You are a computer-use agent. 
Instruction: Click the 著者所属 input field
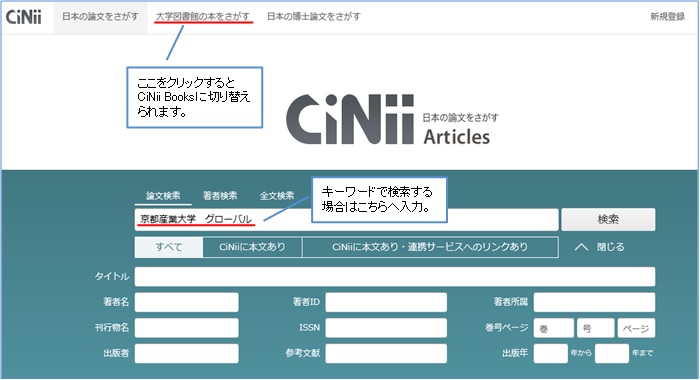(x=594, y=302)
